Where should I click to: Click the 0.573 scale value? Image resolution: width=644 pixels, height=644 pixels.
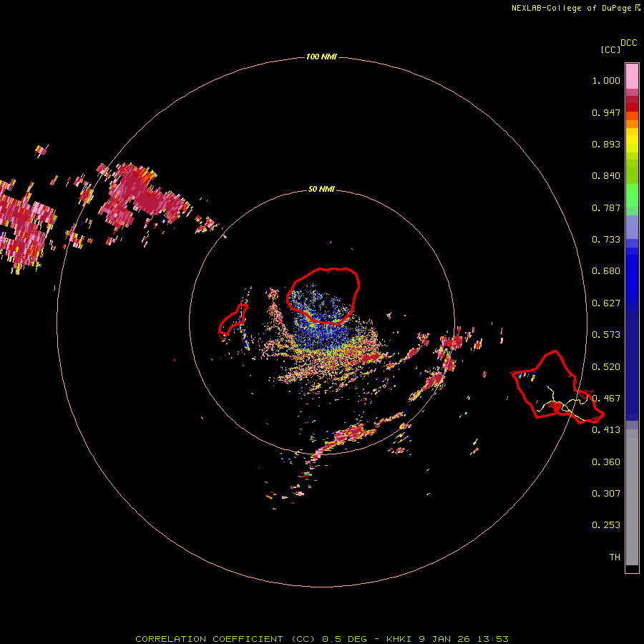[606, 335]
